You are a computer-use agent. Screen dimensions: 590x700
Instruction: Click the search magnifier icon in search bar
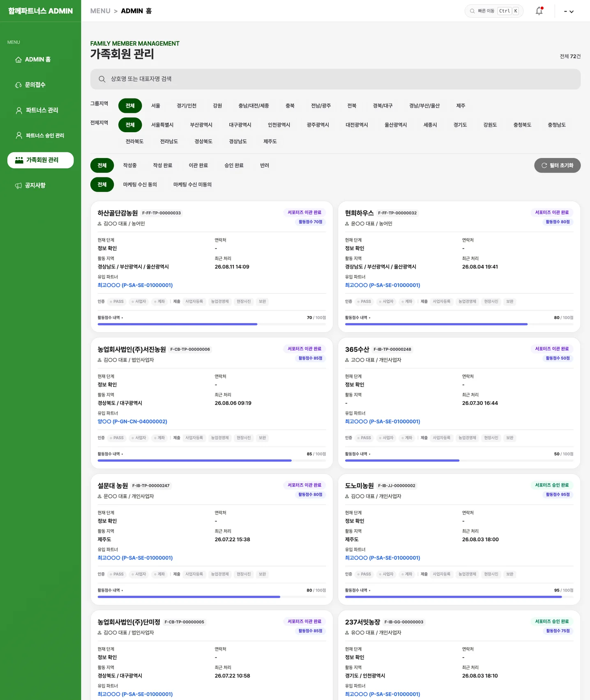102,79
